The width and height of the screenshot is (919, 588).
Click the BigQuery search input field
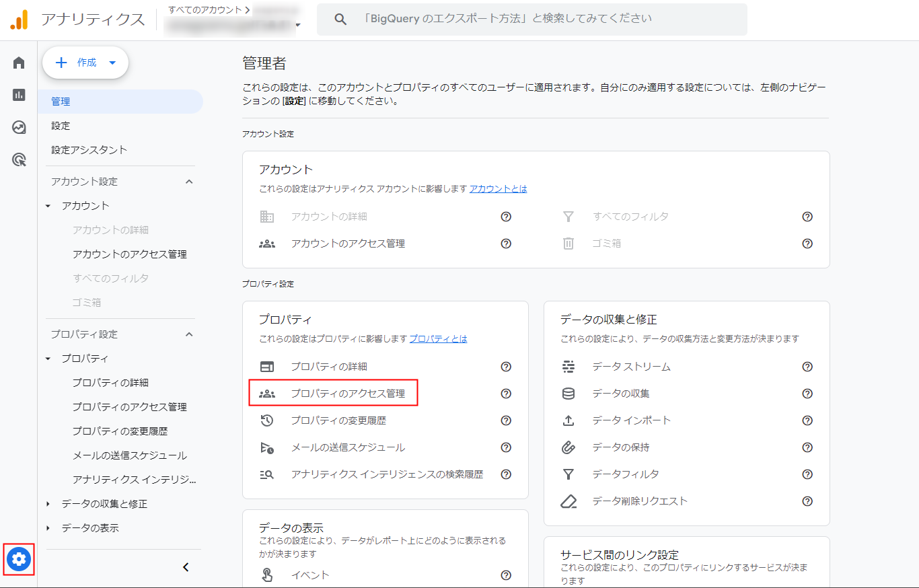531,19
